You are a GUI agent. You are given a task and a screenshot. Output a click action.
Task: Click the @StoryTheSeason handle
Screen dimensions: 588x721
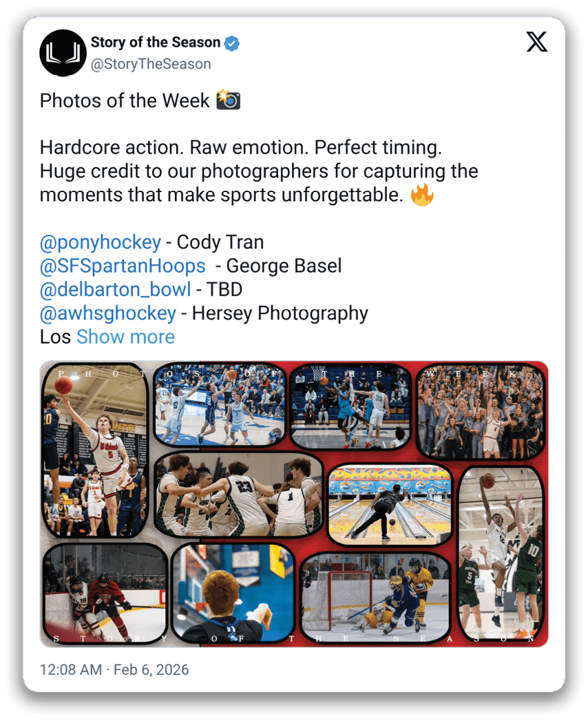coord(151,64)
